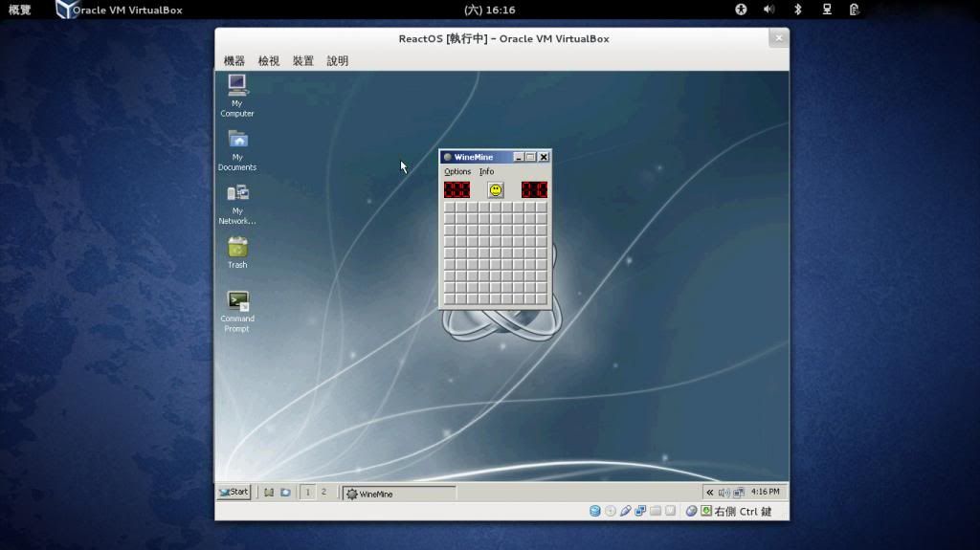Open the GNOME accessibility menu icon

(741, 10)
